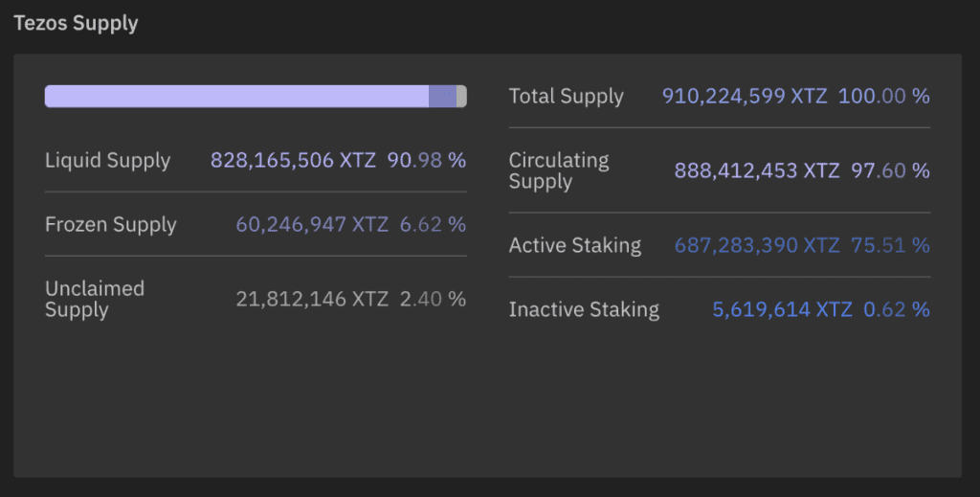980x497 pixels.
Task: Click the 687,283,390 XTZ active staking value
Action: 756,245
